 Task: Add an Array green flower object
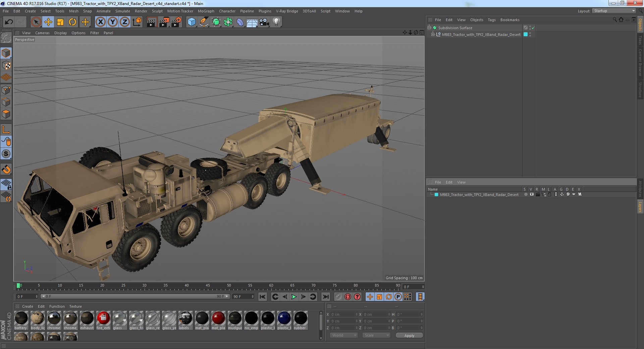tap(228, 22)
